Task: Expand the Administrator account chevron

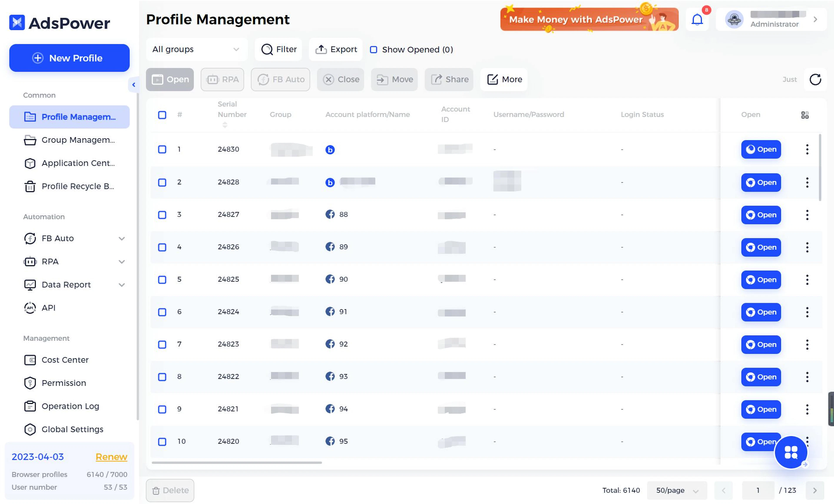Action: click(x=815, y=20)
